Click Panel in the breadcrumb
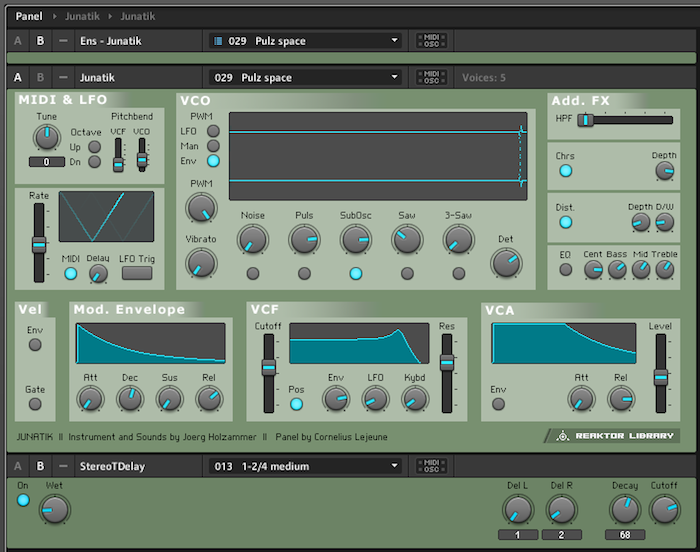Viewport: 700px width, 552px height. point(29,16)
